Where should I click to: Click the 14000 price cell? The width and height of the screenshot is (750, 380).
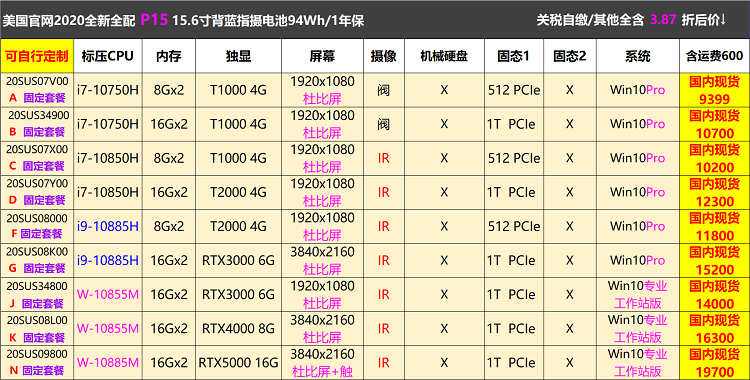click(715, 294)
